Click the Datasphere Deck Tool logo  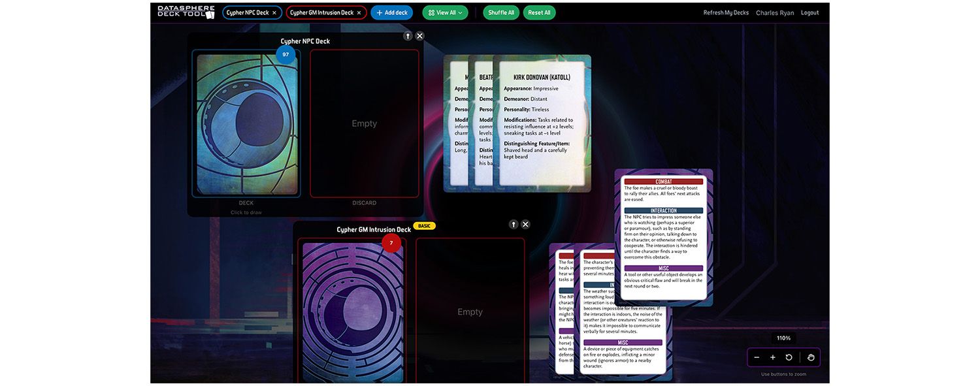(186, 12)
